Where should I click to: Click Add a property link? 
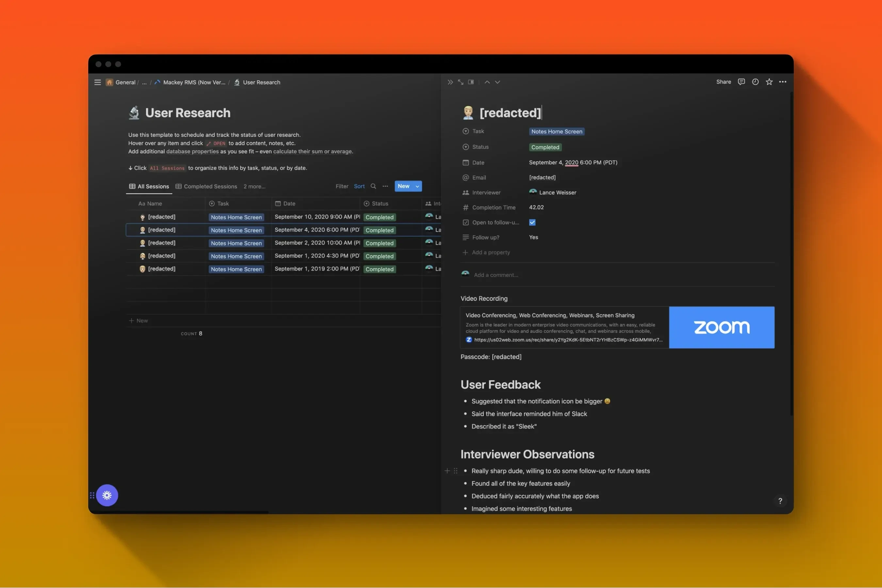[x=491, y=253]
